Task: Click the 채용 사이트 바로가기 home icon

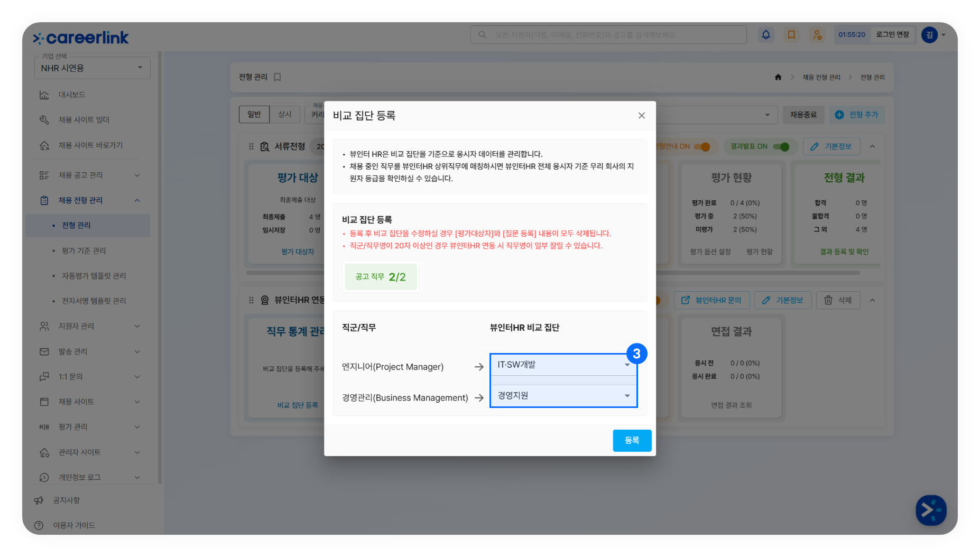Action: (44, 145)
